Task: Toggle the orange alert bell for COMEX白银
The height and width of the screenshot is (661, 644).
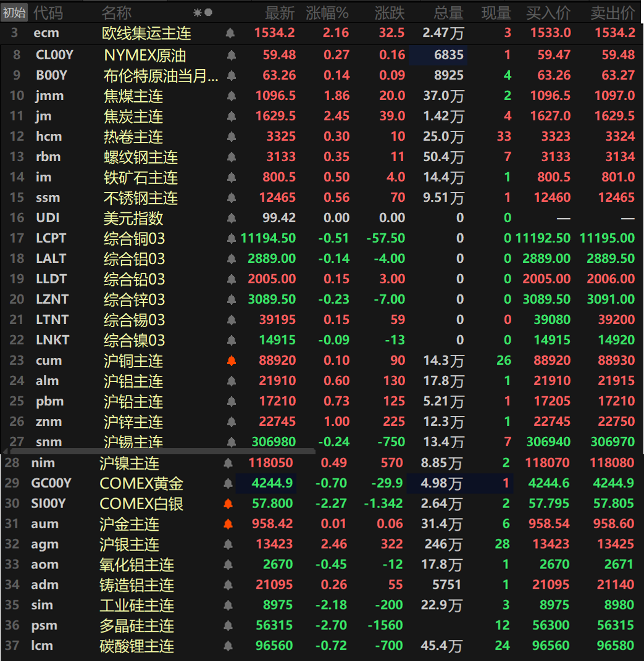Action: pyautogui.click(x=228, y=504)
